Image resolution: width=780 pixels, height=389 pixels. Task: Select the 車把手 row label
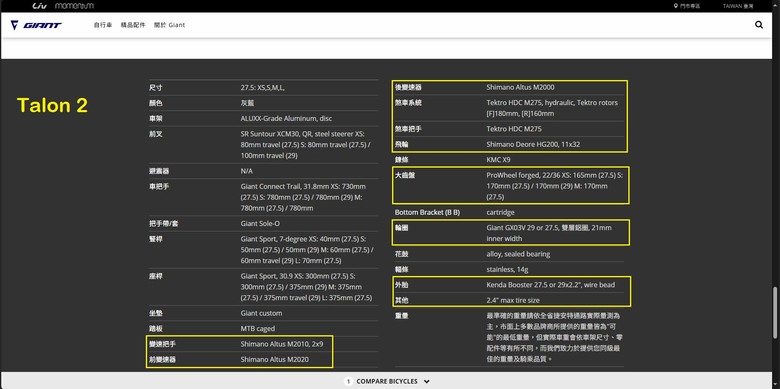point(159,187)
